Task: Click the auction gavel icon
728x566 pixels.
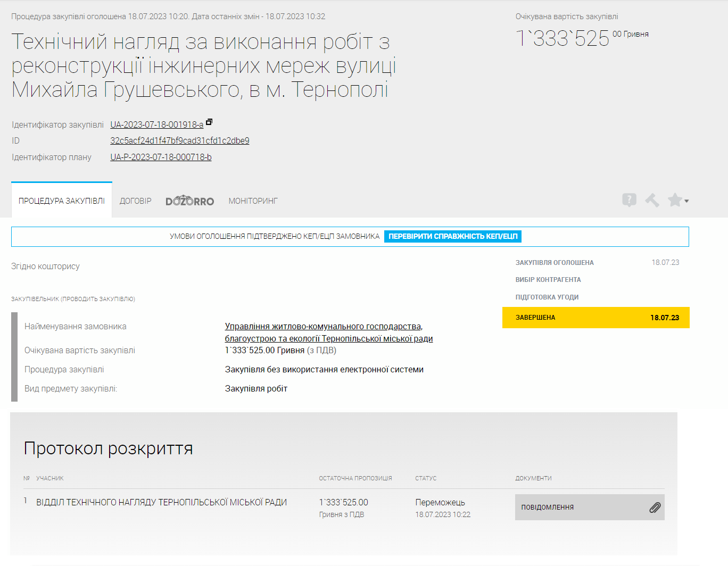Action: (652, 200)
